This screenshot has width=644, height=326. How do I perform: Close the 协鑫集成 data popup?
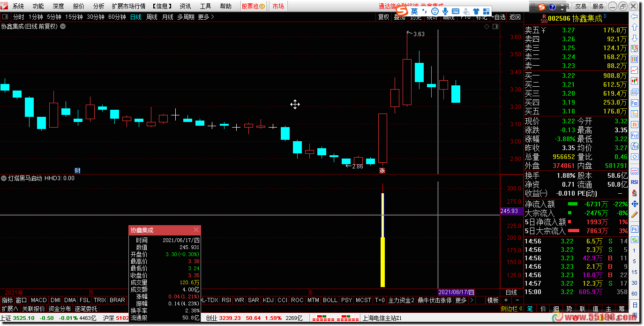(x=196, y=230)
